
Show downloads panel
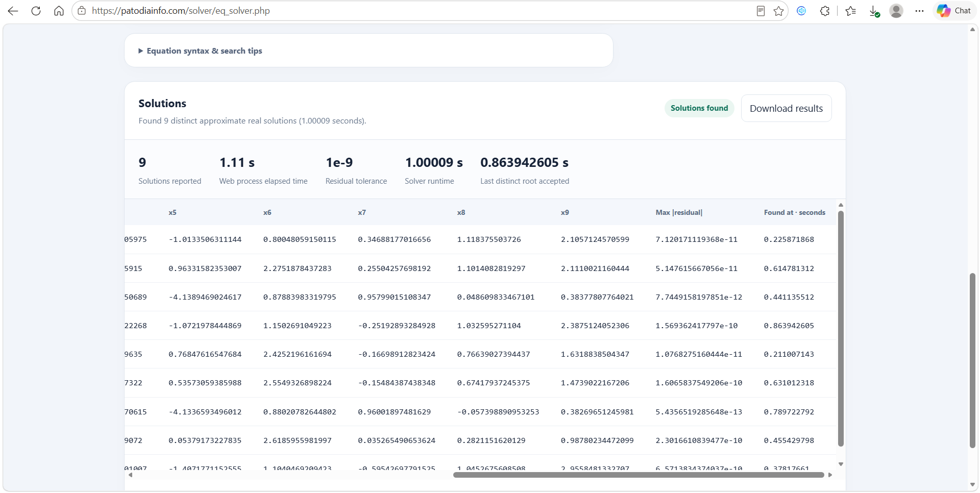(x=874, y=11)
